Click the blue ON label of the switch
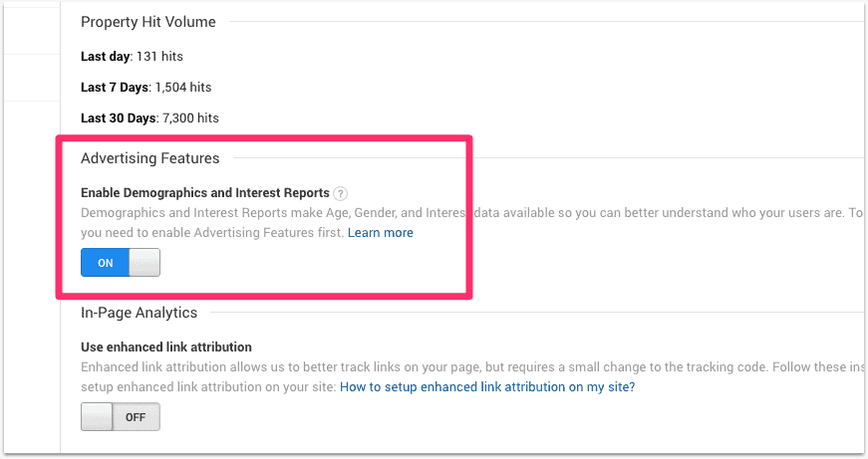 (105, 263)
